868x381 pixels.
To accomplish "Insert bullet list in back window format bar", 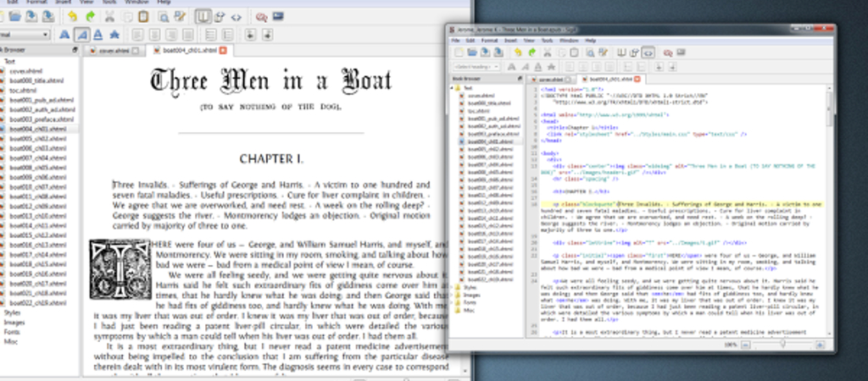I will 210,34.
